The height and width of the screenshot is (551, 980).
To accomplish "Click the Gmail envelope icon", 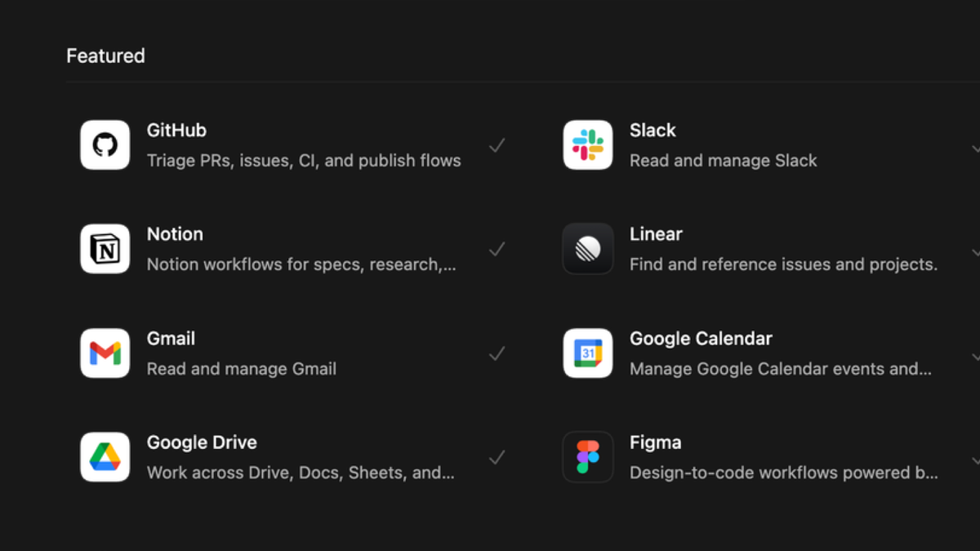I will pyautogui.click(x=105, y=353).
